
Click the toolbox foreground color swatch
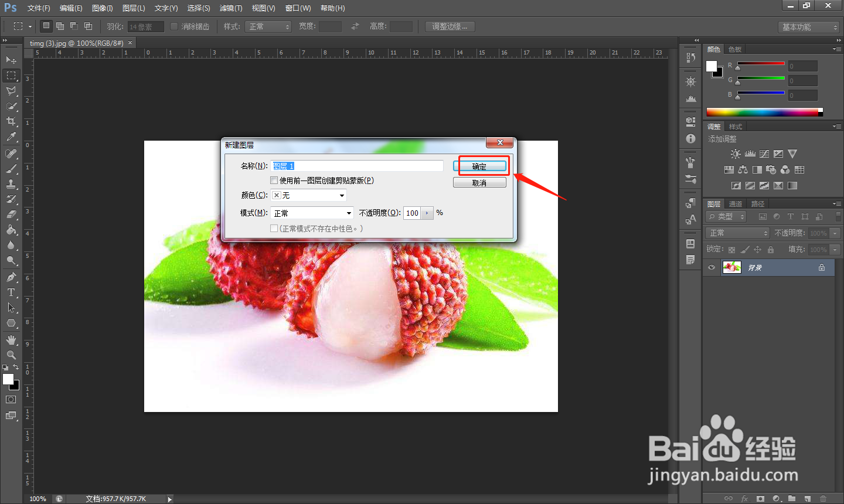[x=8, y=379]
